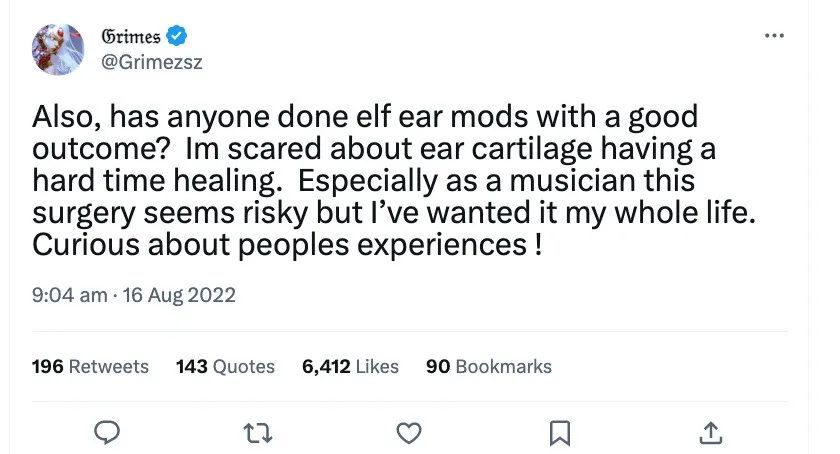Show the 6,412 Likes list
The image size is (840, 454).
point(350,367)
